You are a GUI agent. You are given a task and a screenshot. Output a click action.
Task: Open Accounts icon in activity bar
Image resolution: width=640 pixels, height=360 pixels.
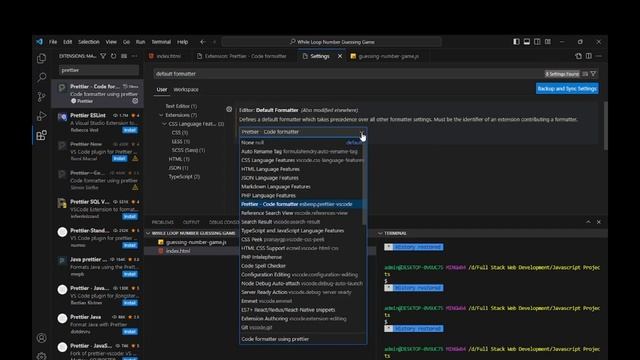[41, 338]
